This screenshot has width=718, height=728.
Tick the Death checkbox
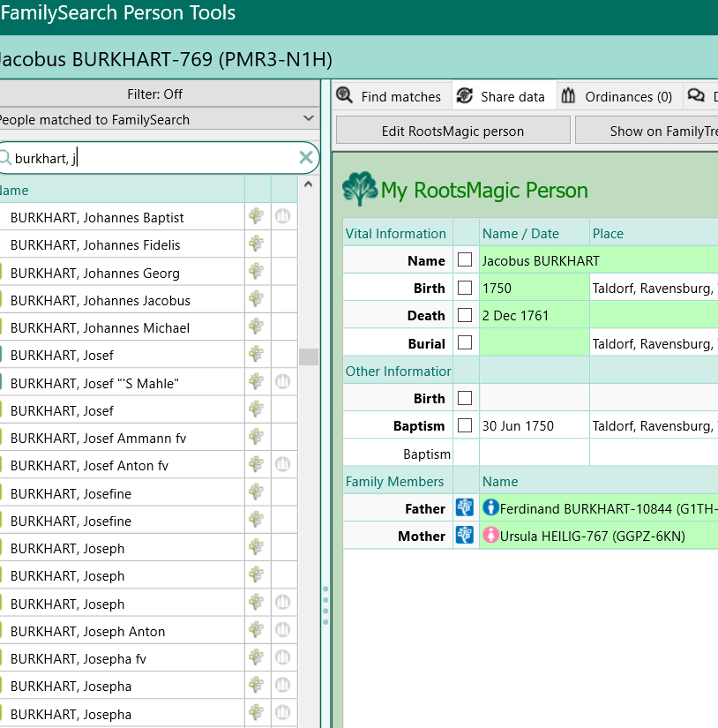tap(465, 315)
